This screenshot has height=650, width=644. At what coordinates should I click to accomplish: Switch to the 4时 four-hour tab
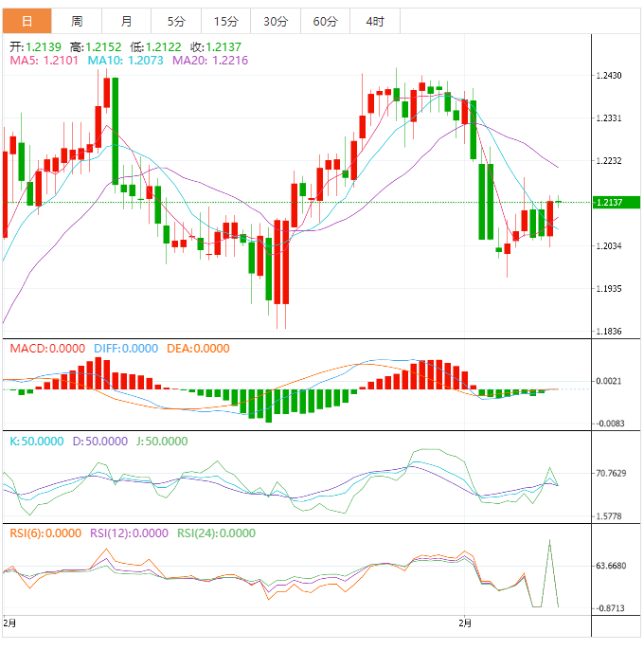click(x=374, y=21)
